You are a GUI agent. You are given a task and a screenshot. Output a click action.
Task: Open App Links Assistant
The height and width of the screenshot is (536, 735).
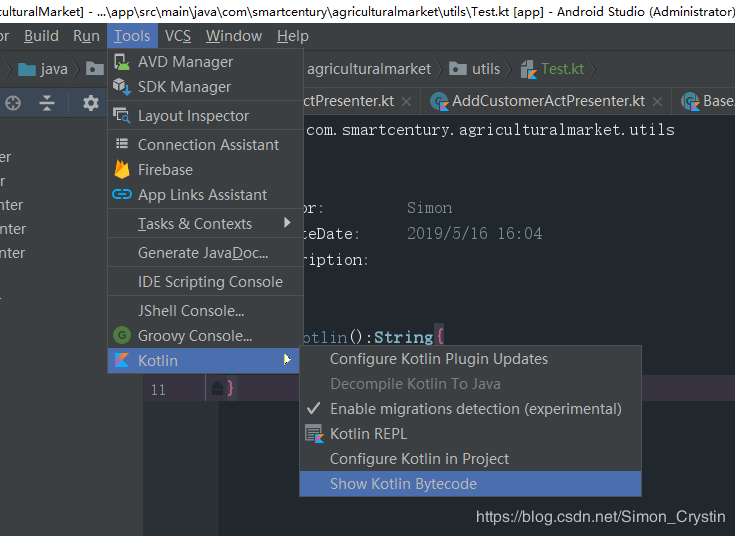[x=205, y=195]
